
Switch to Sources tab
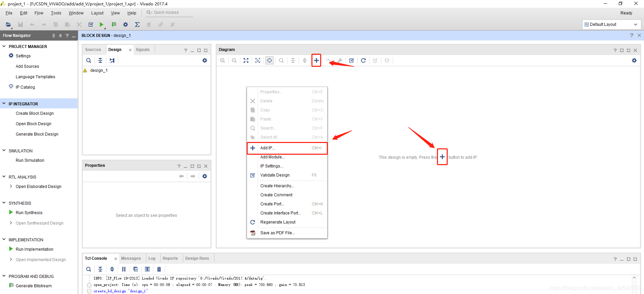(93, 50)
